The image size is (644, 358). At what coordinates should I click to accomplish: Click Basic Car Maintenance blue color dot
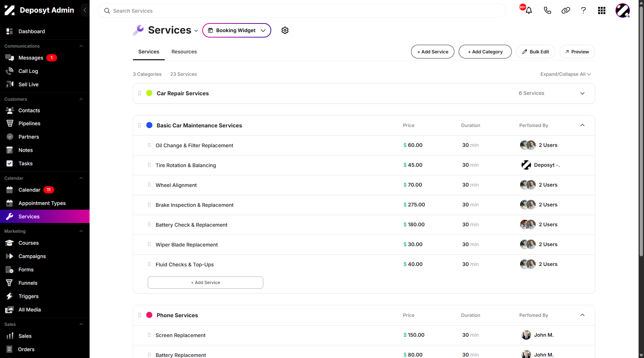pyautogui.click(x=149, y=125)
